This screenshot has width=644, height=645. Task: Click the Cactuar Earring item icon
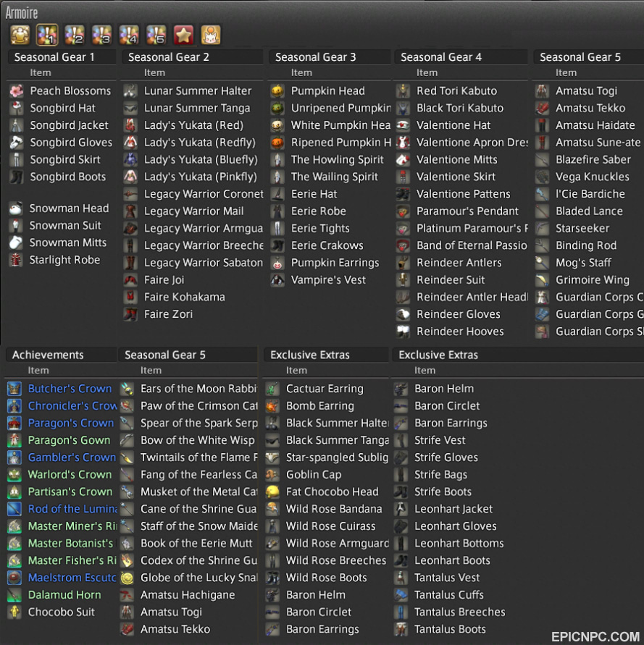coord(272,389)
